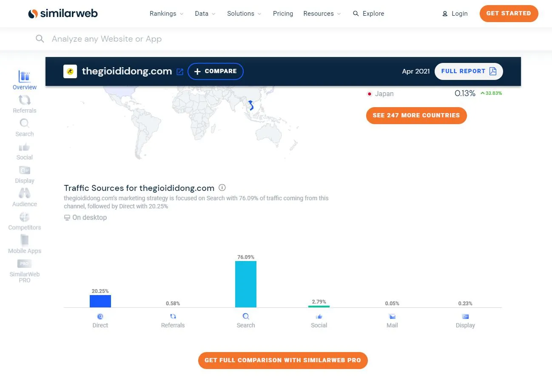Open the Solutions dropdown menu

click(x=244, y=14)
